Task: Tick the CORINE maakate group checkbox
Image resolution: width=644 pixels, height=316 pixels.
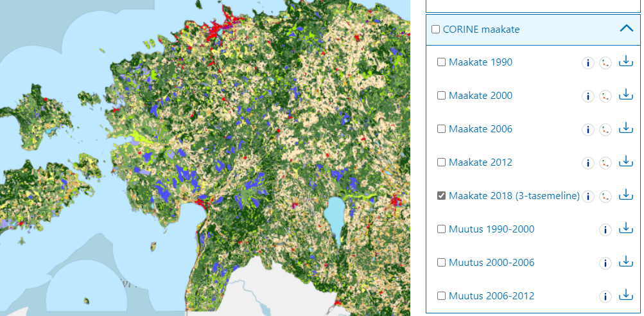Action: tap(436, 30)
